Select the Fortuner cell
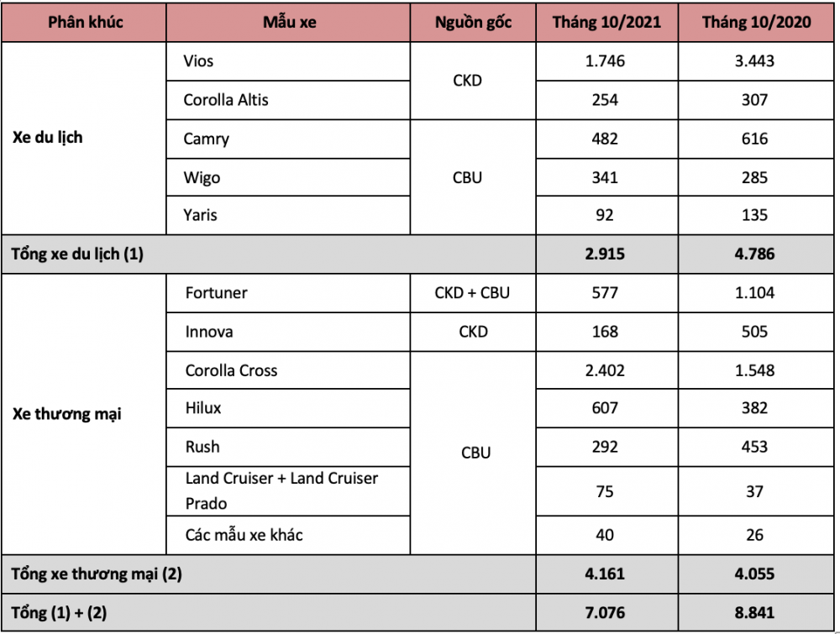 (x=288, y=293)
